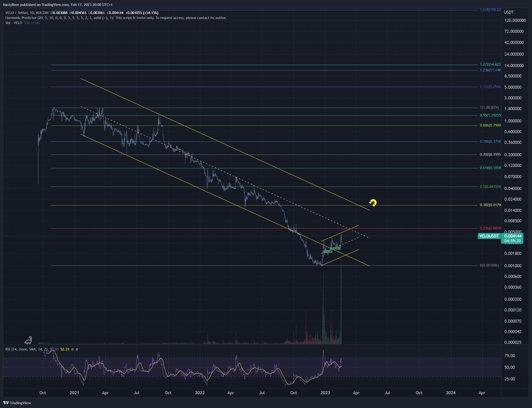Open the Harmonic Predictor indicator legend
The image size is (532, 408).
point(116,18)
